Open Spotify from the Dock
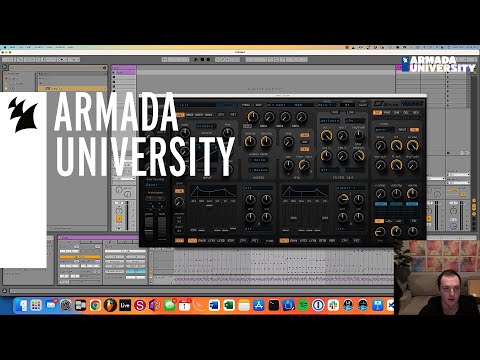Screen dimensions: 480x360 pos(303,305)
